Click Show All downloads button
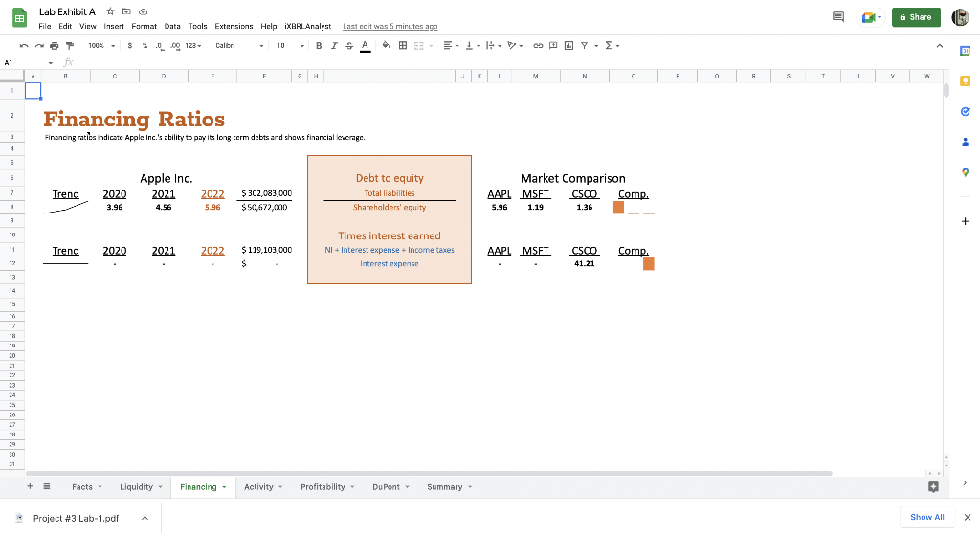The image size is (980, 537). [x=926, y=517]
